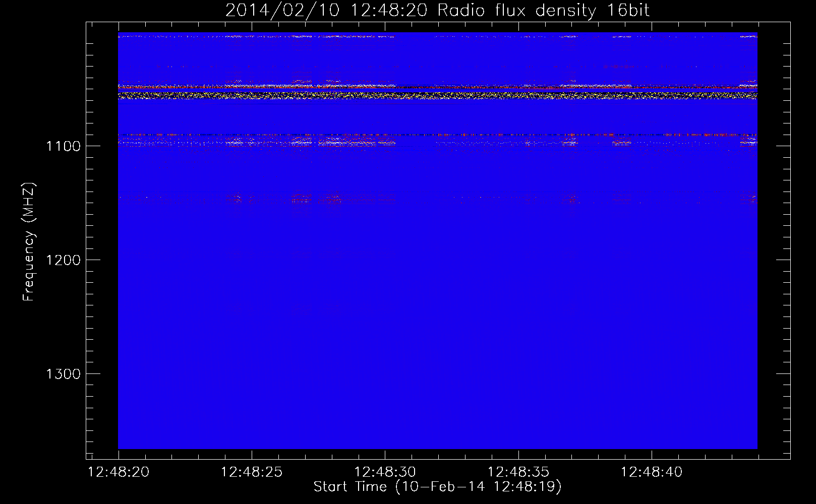
Task: Click the 'Start Time (10-Feb-14 12:48:19)' caption
Action: click(437, 487)
